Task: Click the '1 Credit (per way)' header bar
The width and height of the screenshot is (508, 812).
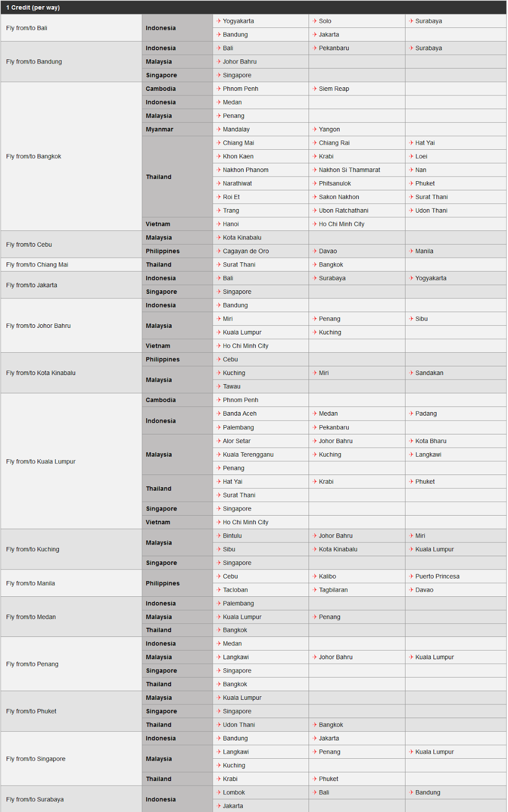Action: 254,8
